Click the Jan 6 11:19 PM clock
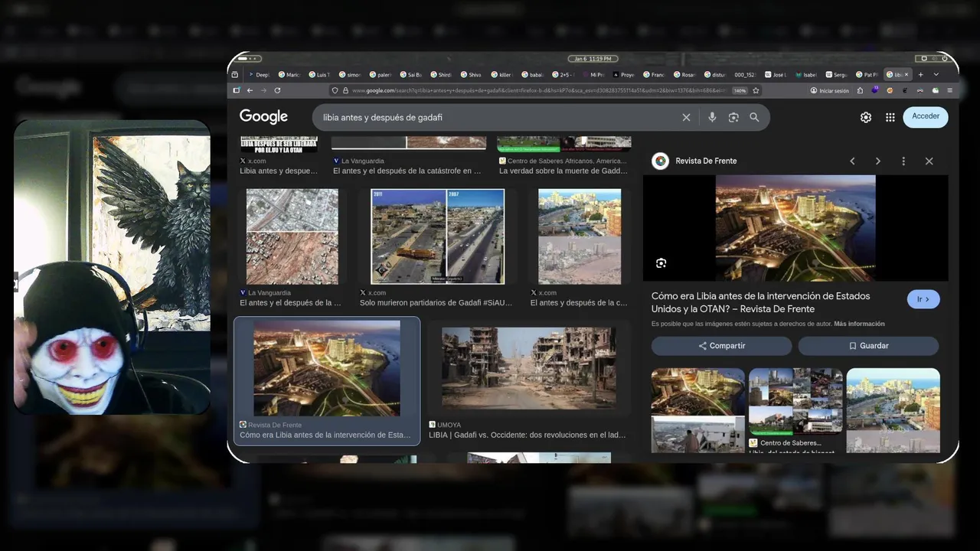Image resolution: width=980 pixels, height=551 pixels. click(593, 58)
